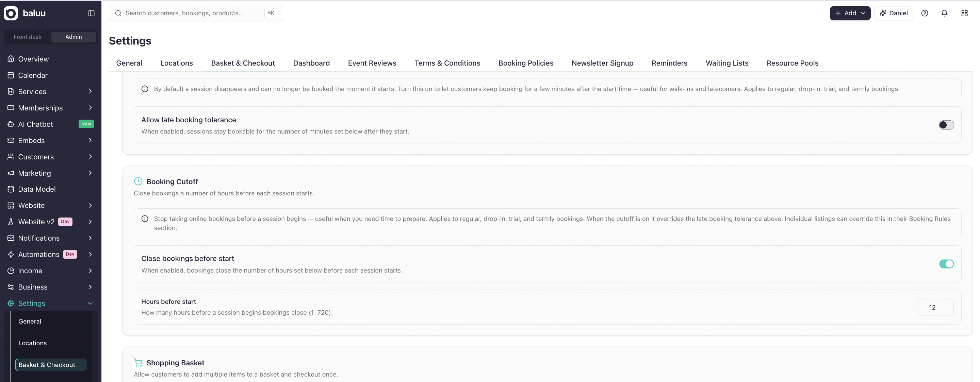Select the Basket & Checkout tab

click(243, 63)
